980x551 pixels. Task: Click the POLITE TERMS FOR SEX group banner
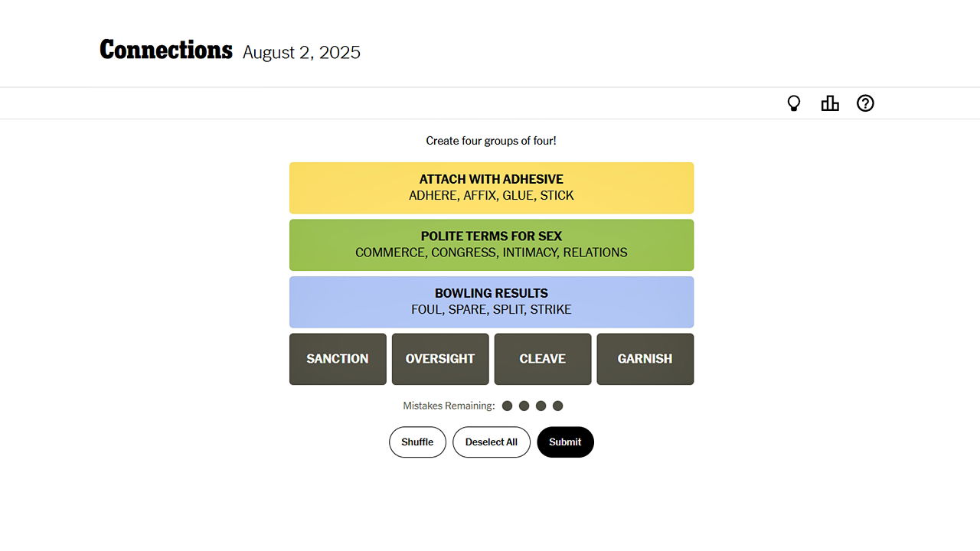pos(491,245)
